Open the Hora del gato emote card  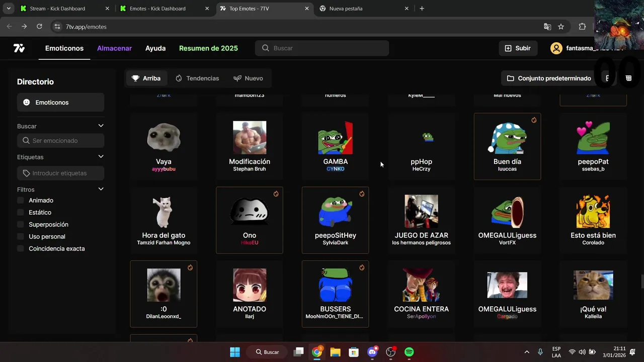tap(164, 220)
